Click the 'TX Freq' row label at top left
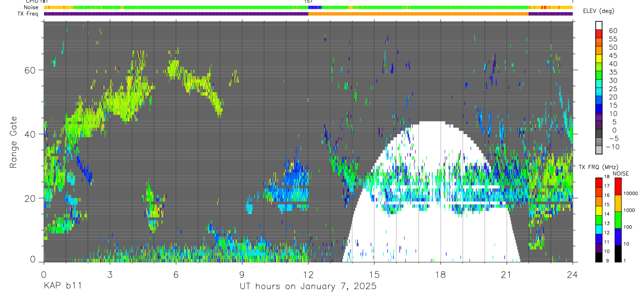Viewport: 644px width, 297px height. (28, 14)
